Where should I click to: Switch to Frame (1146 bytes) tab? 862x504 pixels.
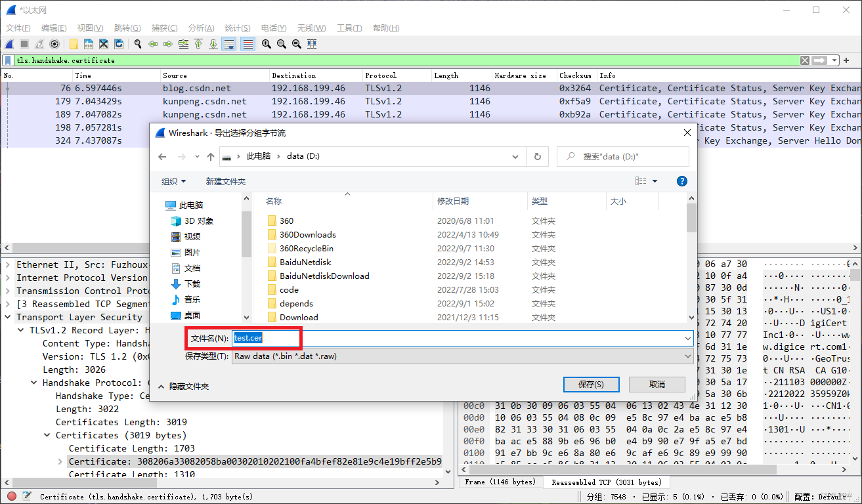(x=500, y=482)
